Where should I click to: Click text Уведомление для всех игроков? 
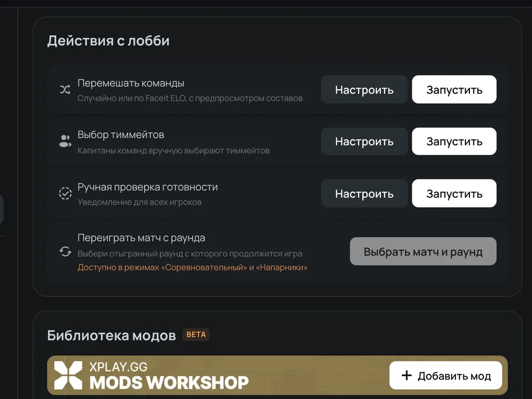coord(140,202)
